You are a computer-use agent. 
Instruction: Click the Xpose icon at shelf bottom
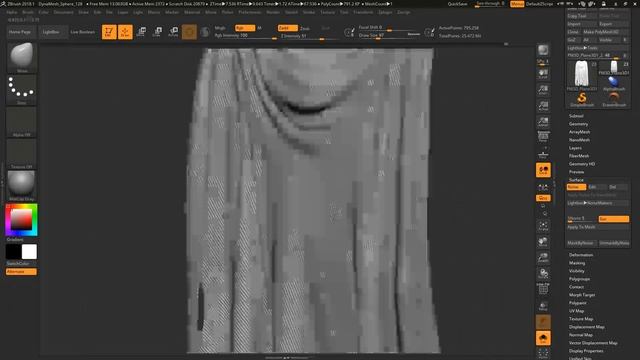(x=543, y=353)
